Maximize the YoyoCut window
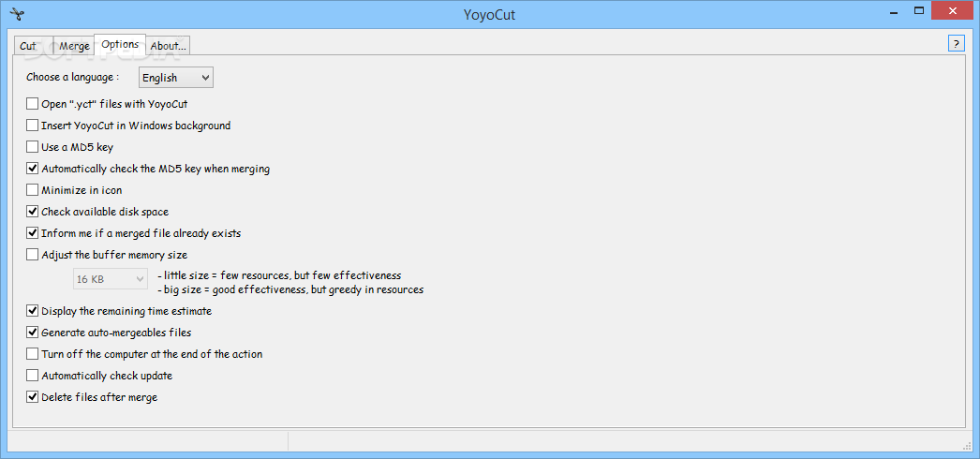Image resolution: width=980 pixels, height=459 pixels. [919, 10]
